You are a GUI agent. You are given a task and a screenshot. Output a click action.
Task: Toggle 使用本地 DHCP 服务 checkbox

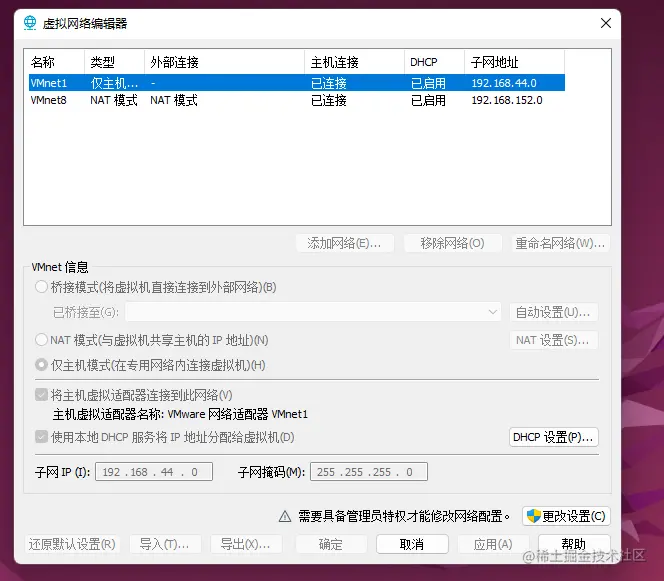[x=41, y=437]
